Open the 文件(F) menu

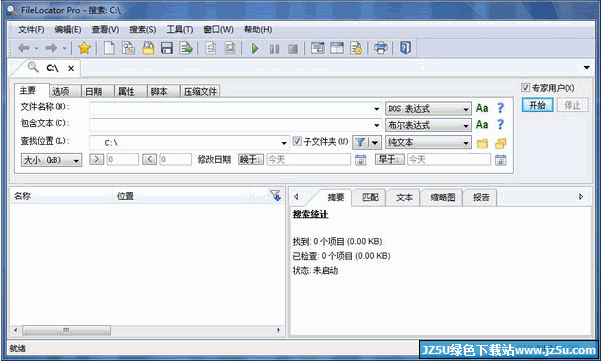coord(31,30)
